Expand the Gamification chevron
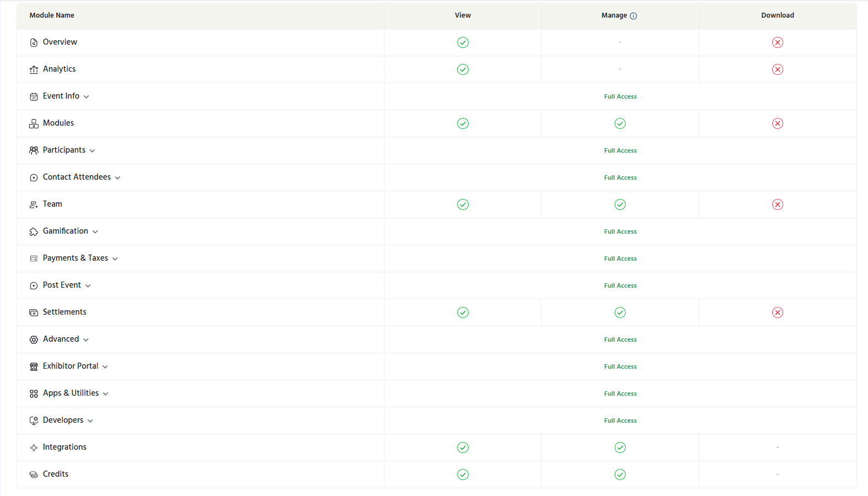The width and height of the screenshot is (868, 496). coord(95,232)
